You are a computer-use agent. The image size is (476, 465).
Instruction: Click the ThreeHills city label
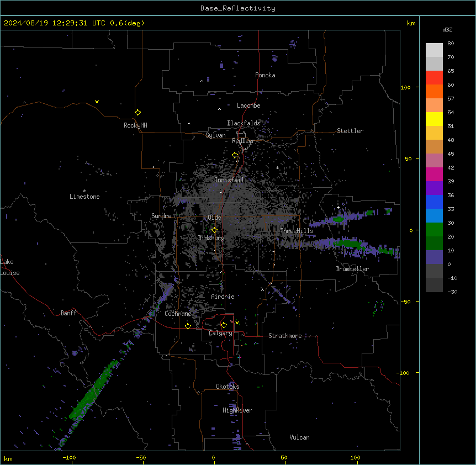pyautogui.click(x=297, y=231)
